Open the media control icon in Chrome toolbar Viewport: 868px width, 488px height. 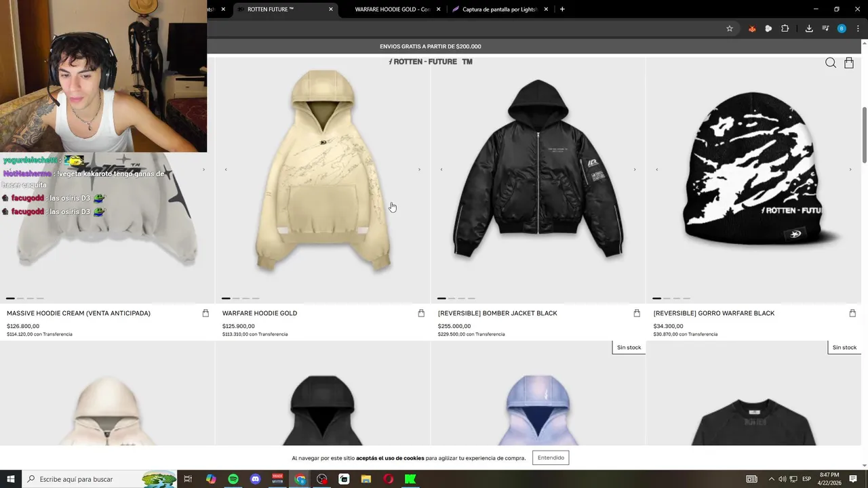pos(825,28)
